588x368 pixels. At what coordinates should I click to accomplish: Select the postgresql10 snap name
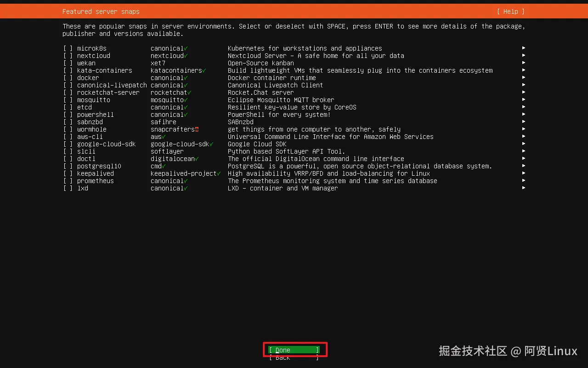pos(99,166)
